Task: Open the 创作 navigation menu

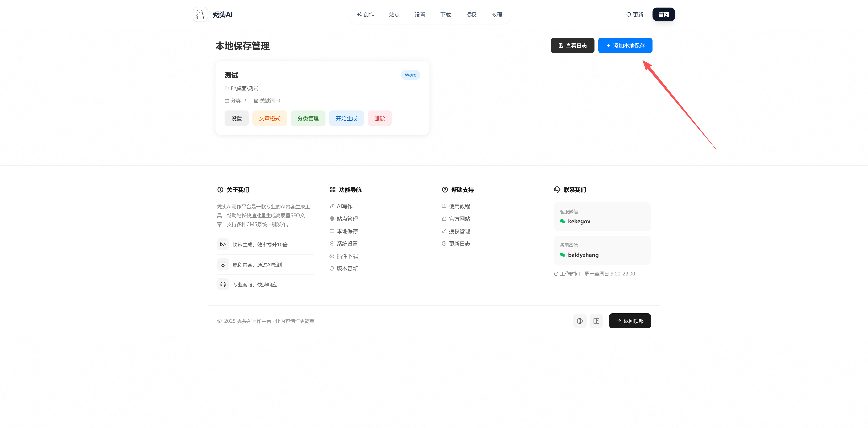Action: click(x=365, y=15)
